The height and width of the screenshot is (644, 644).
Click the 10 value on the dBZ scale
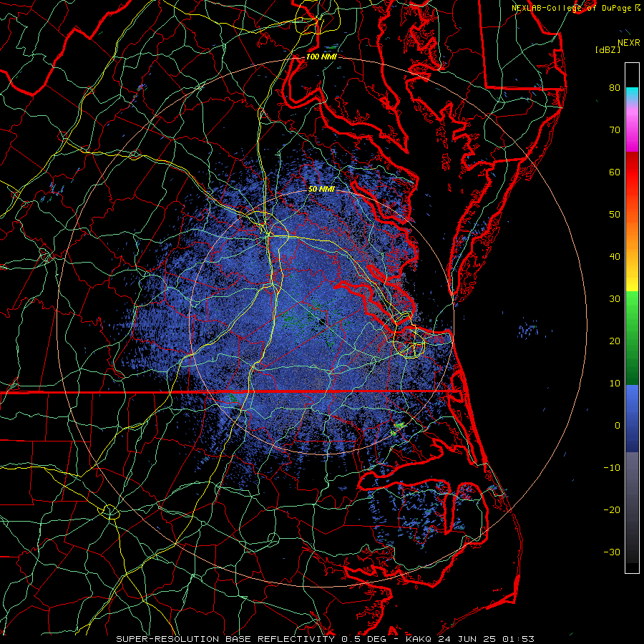pos(615,384)
